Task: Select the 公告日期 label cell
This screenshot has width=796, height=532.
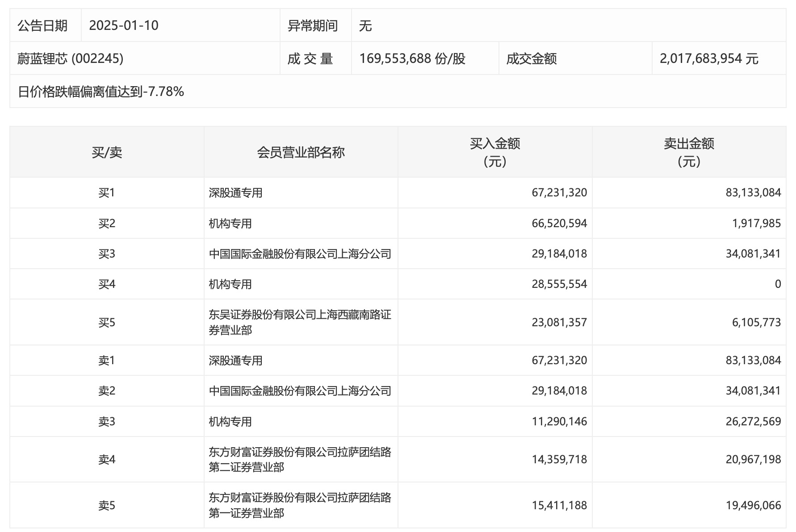Action: click(42, 25)
